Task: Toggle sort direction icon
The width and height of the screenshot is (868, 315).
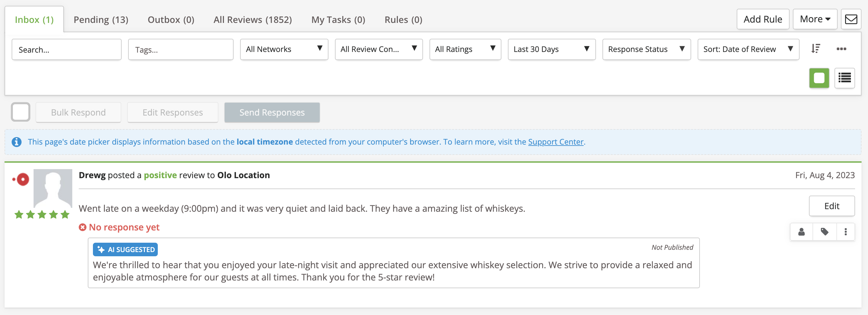Action: [816, 49]
